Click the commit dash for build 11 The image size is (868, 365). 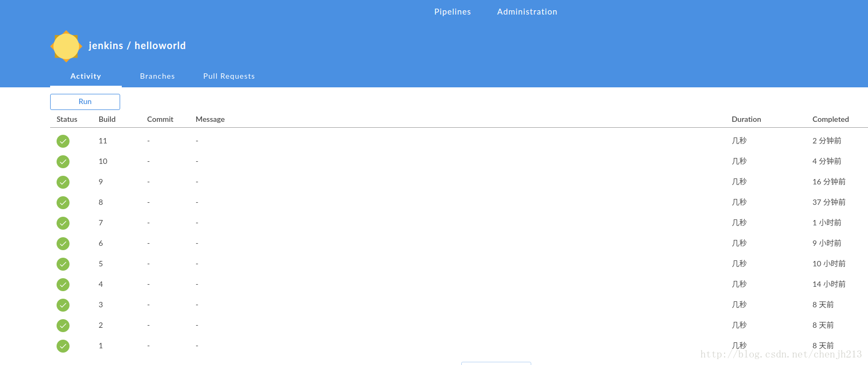click(149, 141)
